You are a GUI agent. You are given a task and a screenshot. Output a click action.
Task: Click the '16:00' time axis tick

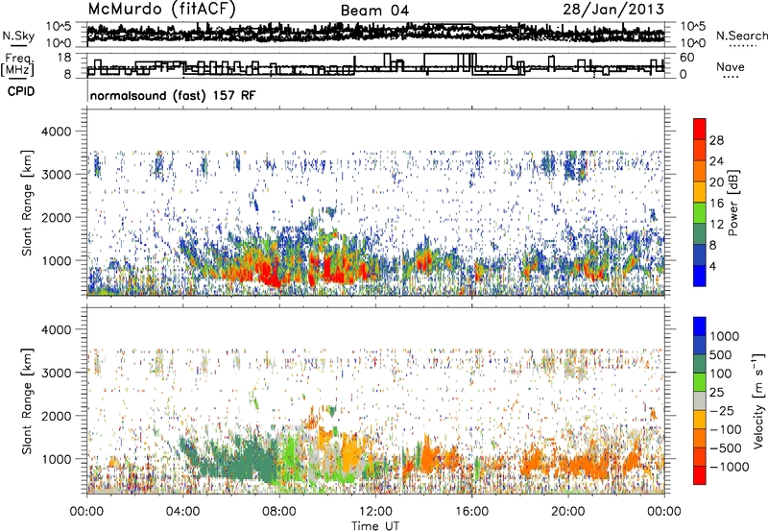point(471,512)
